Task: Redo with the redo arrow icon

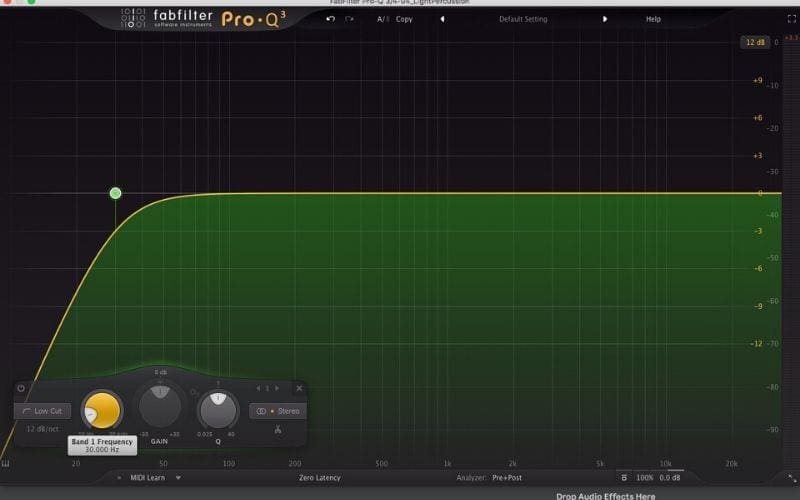Action: tap(349, 19)
